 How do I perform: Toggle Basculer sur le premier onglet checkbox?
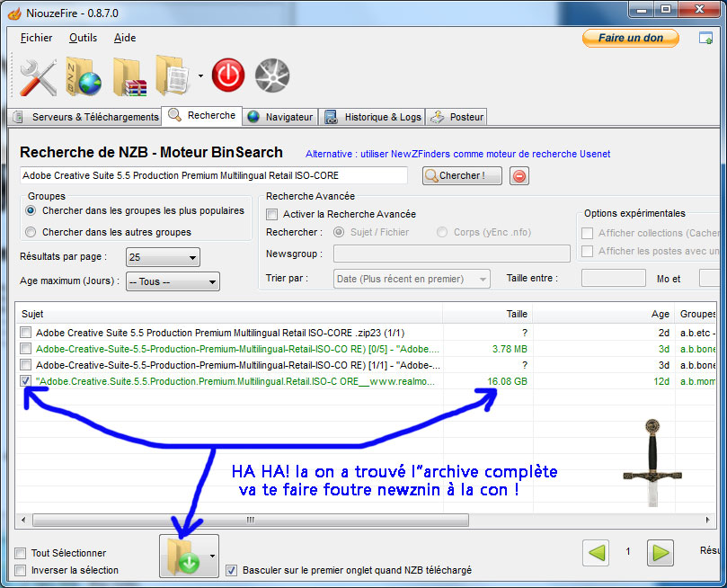pos(231,570)
